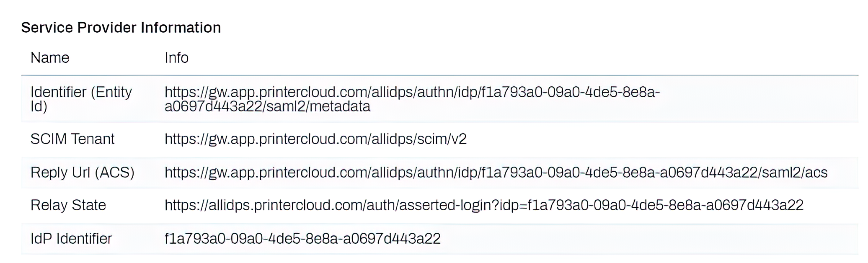868x263 pixels.
Task: Click the wrapped Id) text under Identifier
Action: coord(39,107)
